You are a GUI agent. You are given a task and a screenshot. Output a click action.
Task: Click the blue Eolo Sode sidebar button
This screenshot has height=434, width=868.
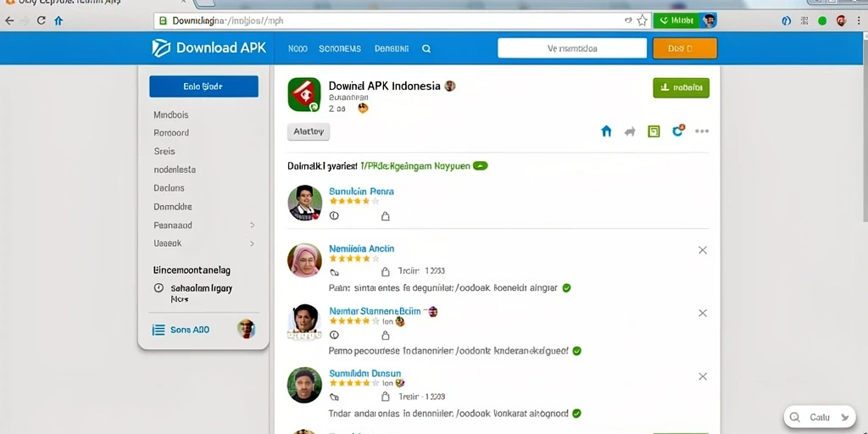point(203,86)
